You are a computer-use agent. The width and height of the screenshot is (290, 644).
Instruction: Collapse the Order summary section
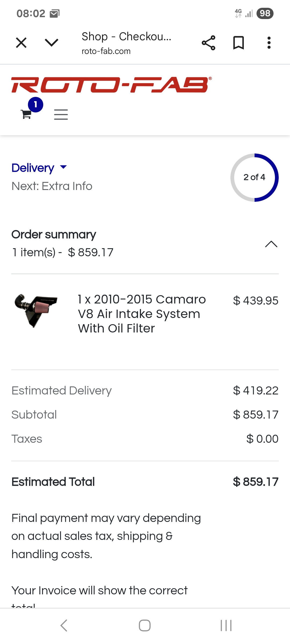click(x=271, y=244)
